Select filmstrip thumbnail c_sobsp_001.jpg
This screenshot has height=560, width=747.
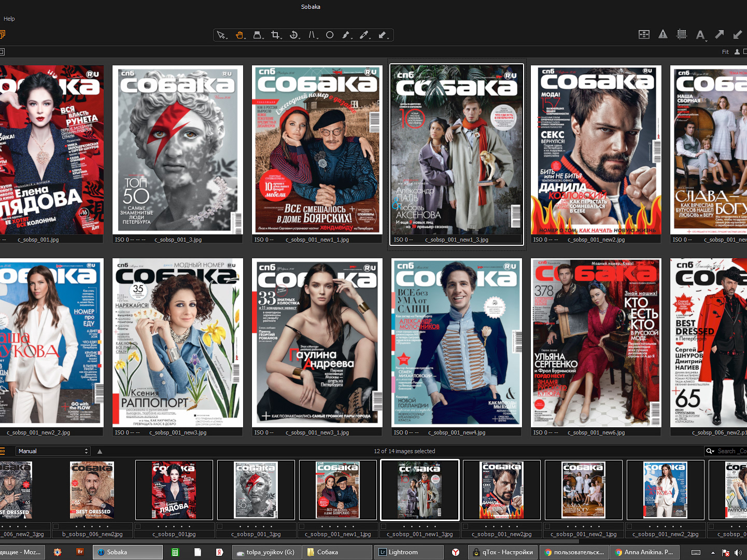click(174, 490)
